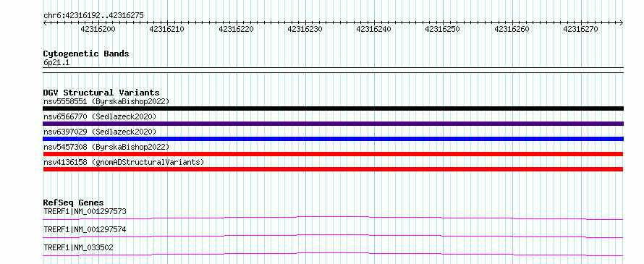Select variant label nsv5558551 (ByrskaBishop2022)
This screenshot has height=264, width=644.
click(106, 101)
